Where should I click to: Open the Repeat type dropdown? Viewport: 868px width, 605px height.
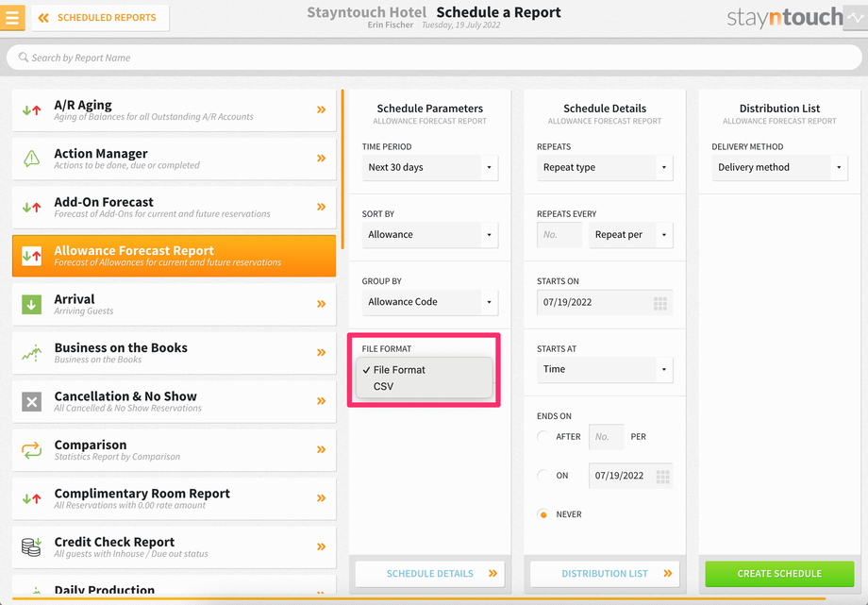click(605, 167)
